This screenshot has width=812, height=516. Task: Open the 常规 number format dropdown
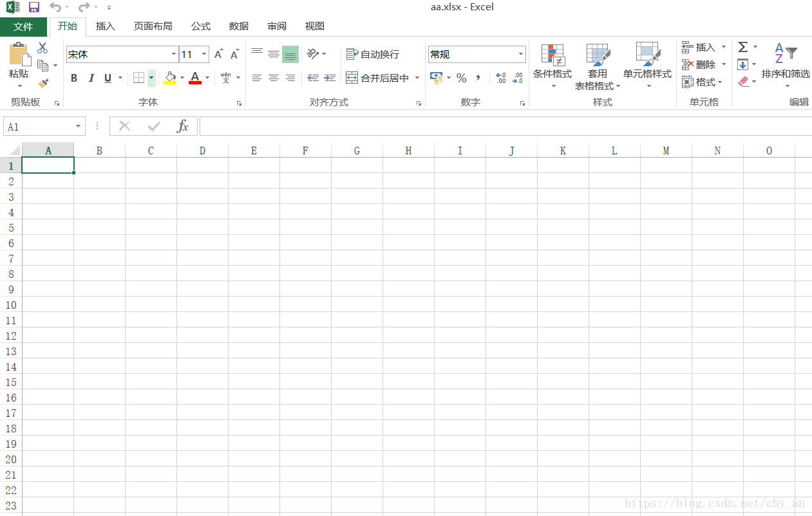pyautogui.click(x=521, y=55)
